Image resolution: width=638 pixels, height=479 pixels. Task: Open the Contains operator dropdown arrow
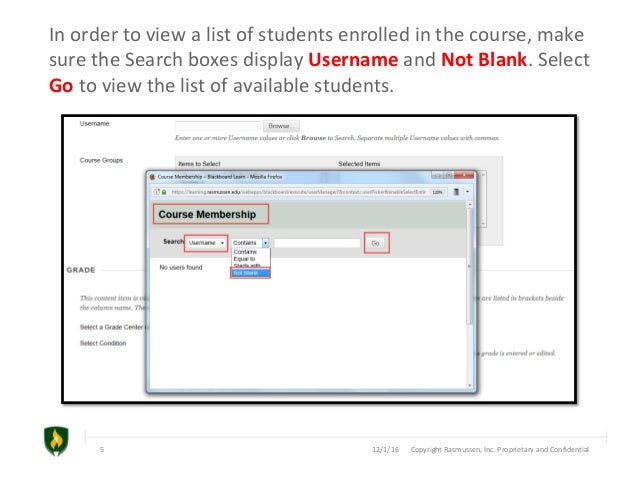click(x=265, y=243)
